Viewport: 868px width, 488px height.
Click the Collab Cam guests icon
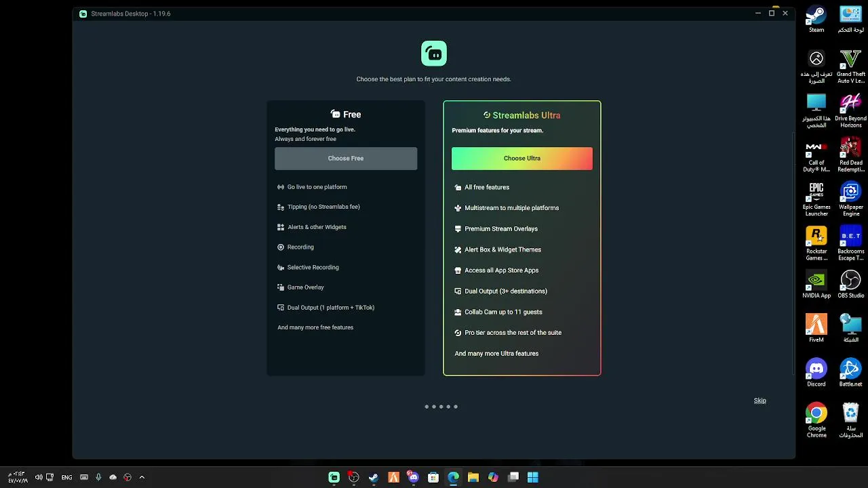[x=458, y=312]
